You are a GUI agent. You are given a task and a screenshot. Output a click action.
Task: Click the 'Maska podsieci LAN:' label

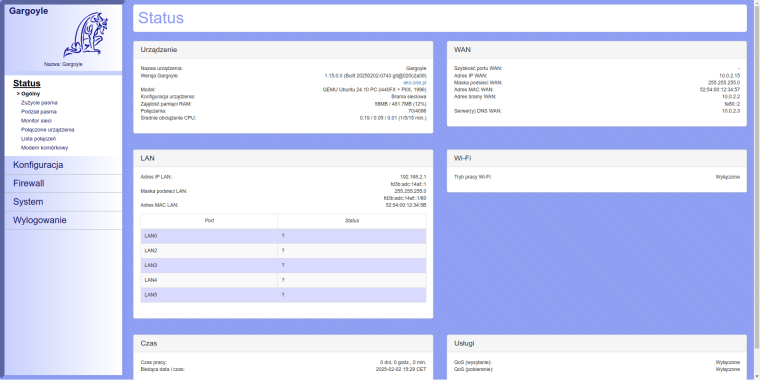click(164, 191)
